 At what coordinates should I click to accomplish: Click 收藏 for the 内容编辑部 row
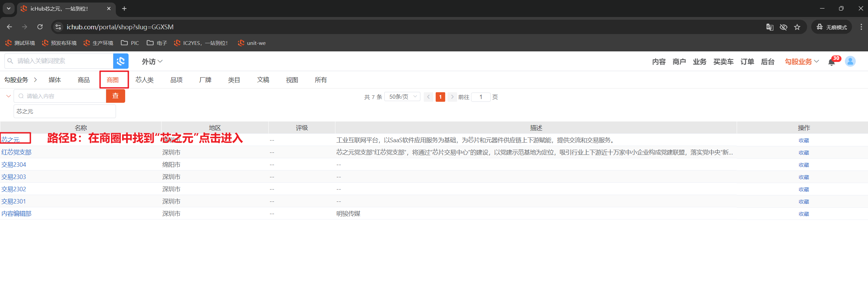804,214
